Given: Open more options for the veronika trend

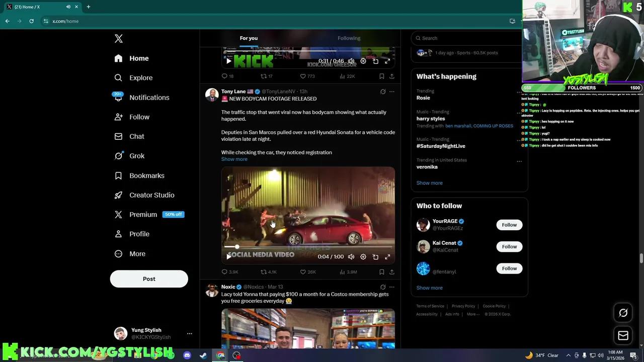Looking at the screenshot, I should point(519,161).
